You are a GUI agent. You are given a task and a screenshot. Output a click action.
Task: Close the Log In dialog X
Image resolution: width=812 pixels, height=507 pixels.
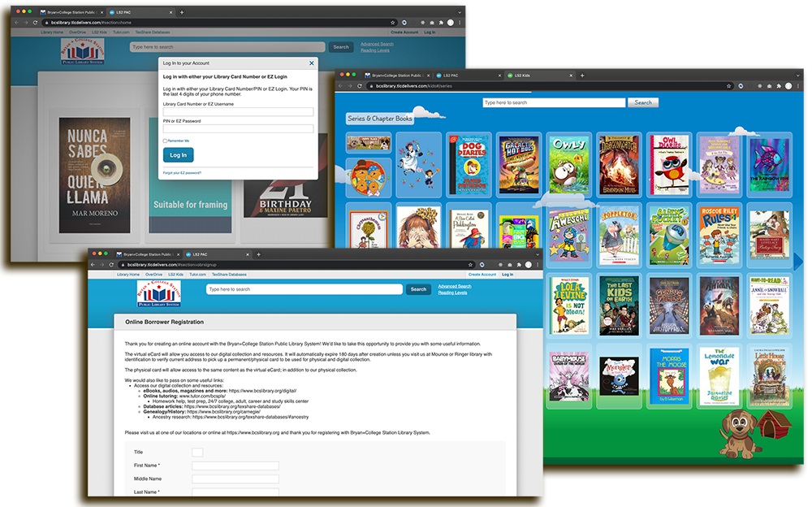[311, 63]
